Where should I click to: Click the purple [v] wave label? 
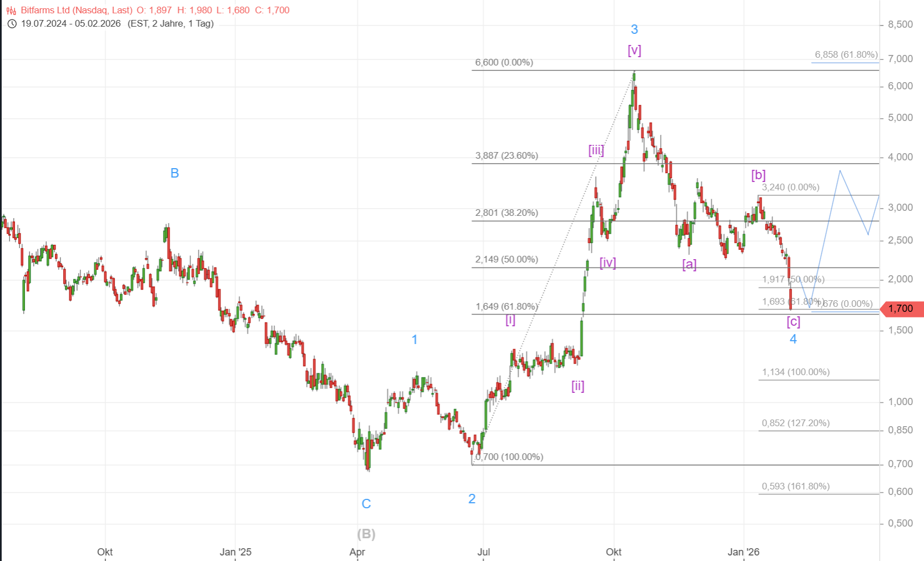coord(634,50)
